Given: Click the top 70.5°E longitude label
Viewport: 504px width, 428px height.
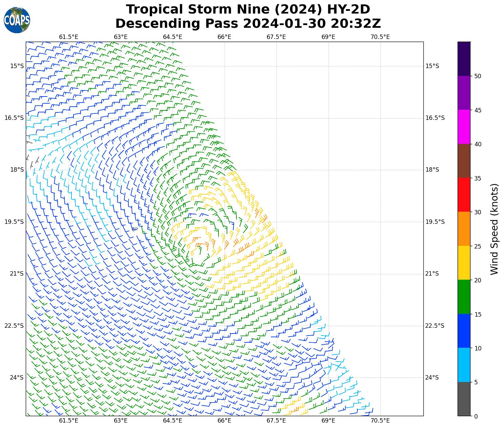Looking at the screenshot, I should point(380,37).
